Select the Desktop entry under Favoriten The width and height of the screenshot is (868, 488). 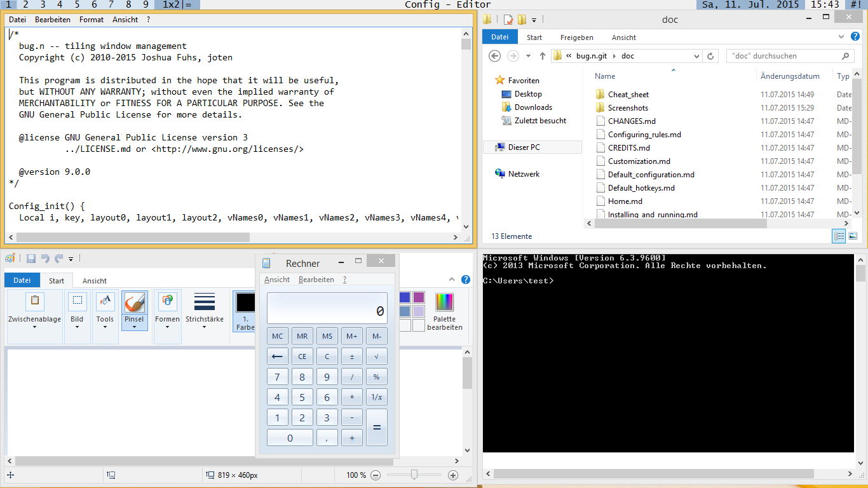pos(528,93)
